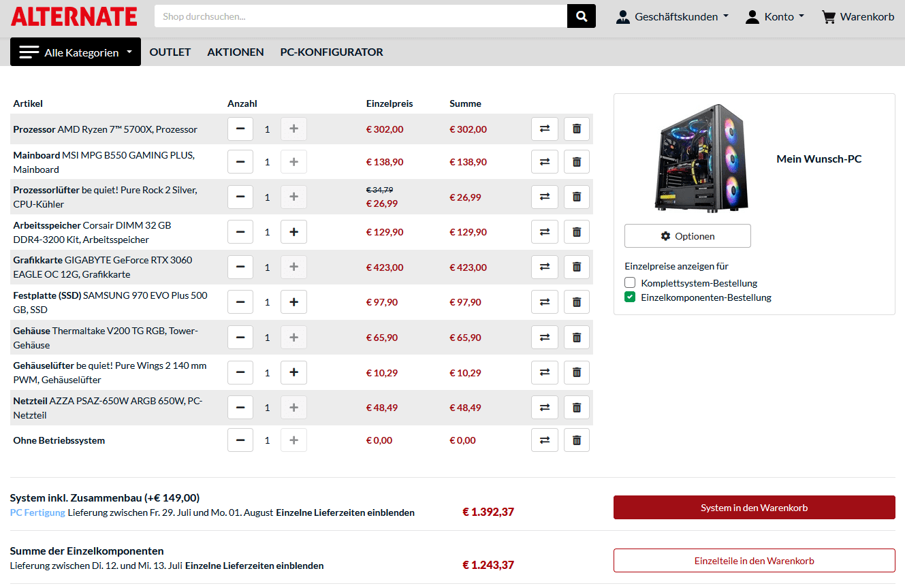Remove the GIGABYTE GeForce RTX 3060
The height and width of the screenshot is (588, 905).
click(577, 267)
